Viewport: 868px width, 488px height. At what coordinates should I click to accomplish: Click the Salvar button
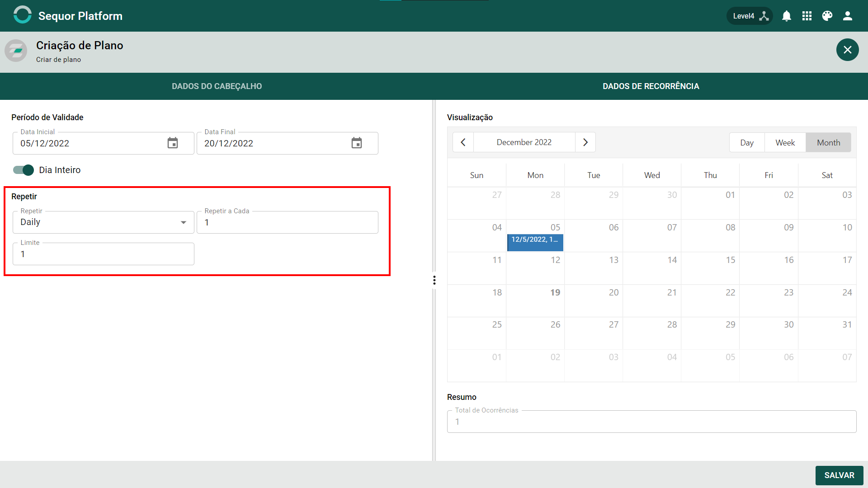(840, 475)
